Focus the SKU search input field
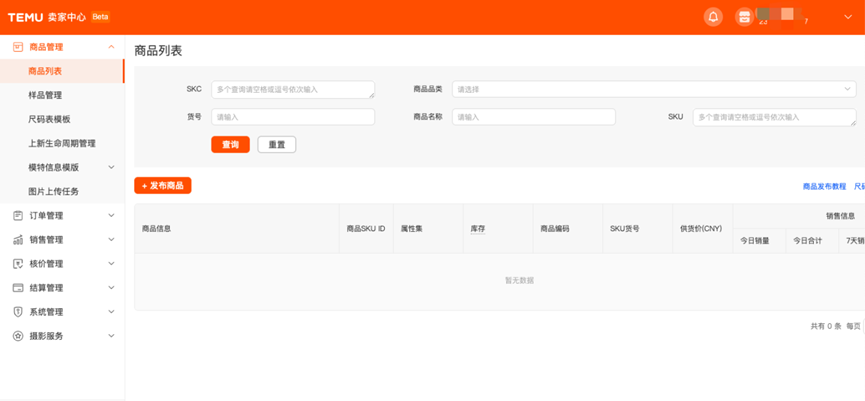865x401 pixels. coord(775,117)
